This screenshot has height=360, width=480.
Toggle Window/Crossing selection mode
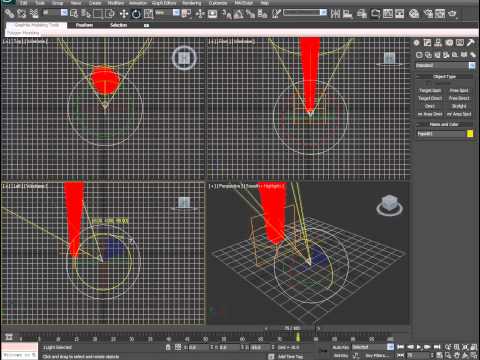click(110, 14)
